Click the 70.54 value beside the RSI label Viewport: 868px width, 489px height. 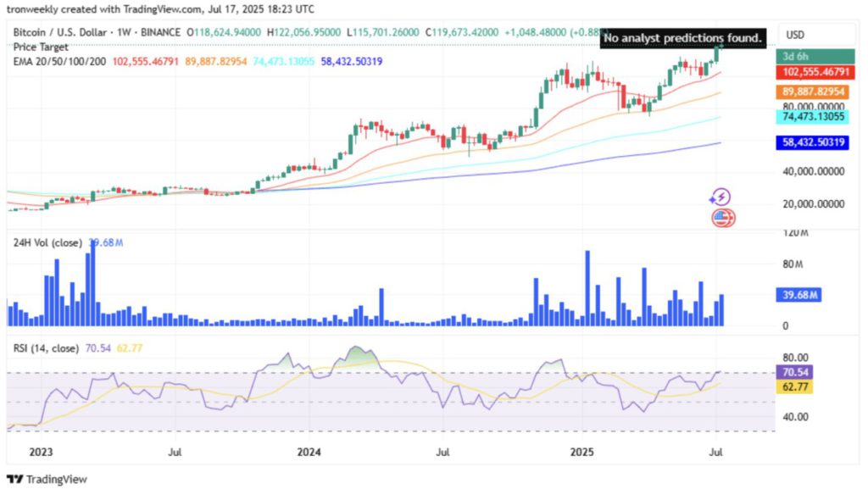[98, 348]
